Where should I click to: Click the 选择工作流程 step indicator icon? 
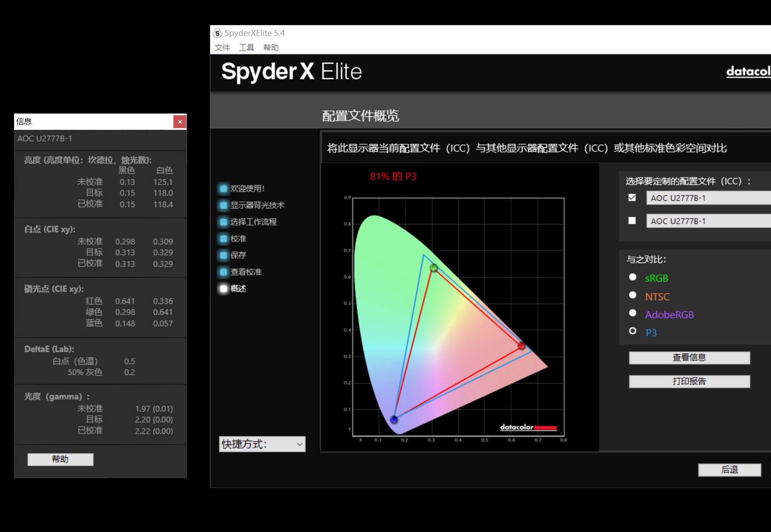pos(223,222)
